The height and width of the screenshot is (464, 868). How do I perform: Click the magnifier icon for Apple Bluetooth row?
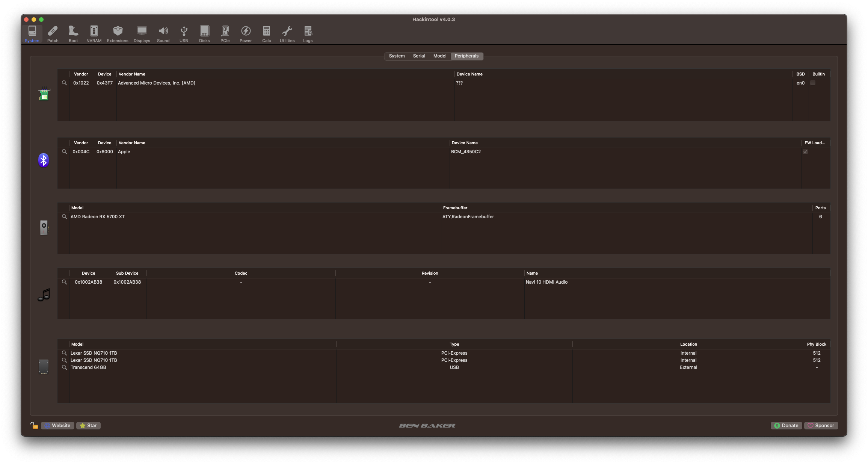pyautogui.click(x=64, y=152)
